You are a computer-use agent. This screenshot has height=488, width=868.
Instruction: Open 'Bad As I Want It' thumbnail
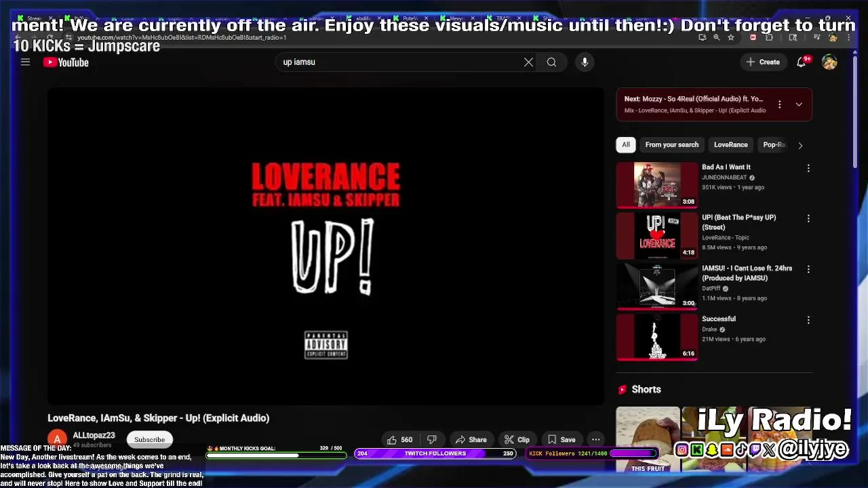(x=656, y=184)
